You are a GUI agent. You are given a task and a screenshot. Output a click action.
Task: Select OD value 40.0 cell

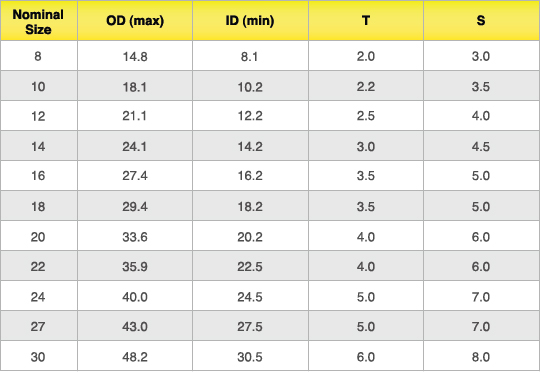pyautogui.click(x=135, y=296)
